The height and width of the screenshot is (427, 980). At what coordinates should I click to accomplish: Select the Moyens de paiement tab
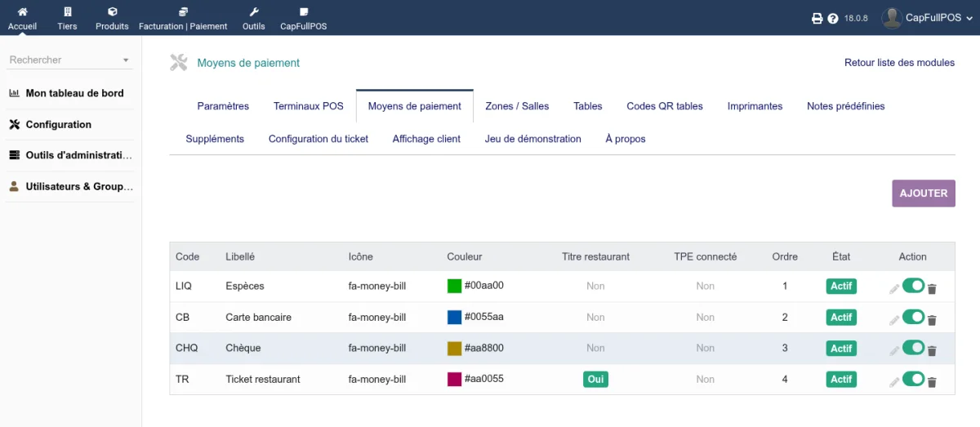point(415,106)
